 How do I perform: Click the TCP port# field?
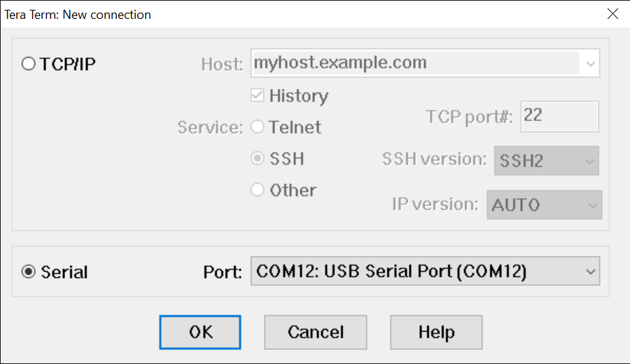pos(559,116)
